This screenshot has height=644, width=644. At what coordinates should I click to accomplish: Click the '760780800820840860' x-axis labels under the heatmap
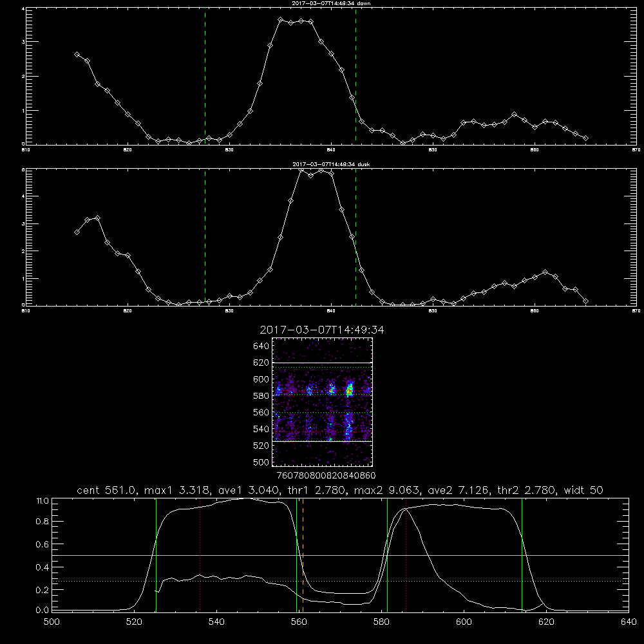click(326, 475)
